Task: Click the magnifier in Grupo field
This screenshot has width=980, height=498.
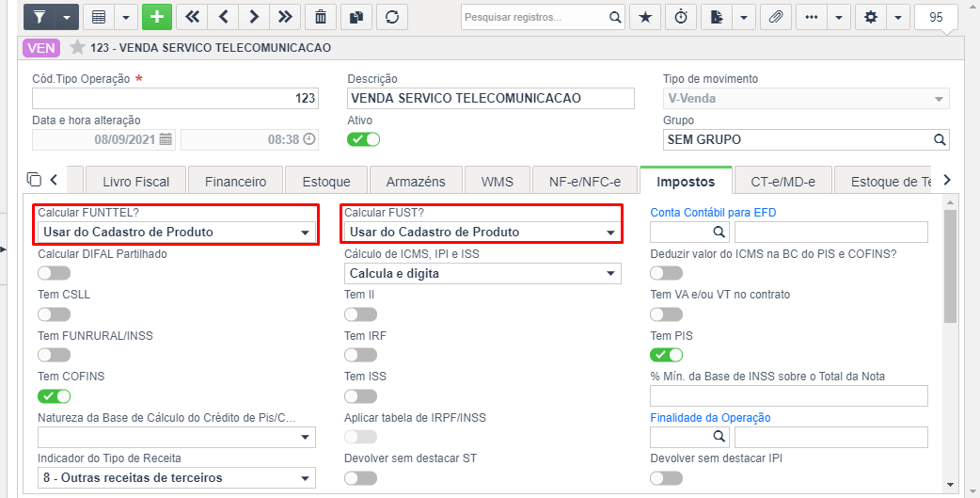Action: point(940,139)
